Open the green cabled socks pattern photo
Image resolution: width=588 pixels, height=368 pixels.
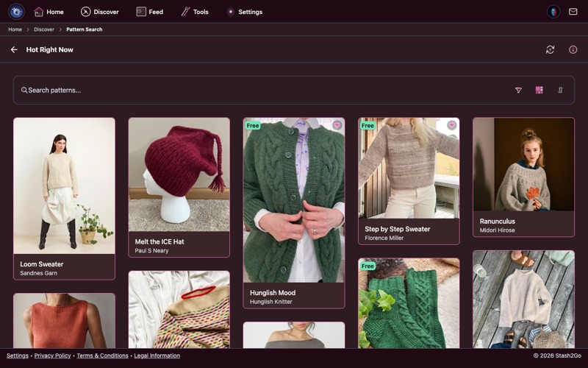tap(409, 303)
